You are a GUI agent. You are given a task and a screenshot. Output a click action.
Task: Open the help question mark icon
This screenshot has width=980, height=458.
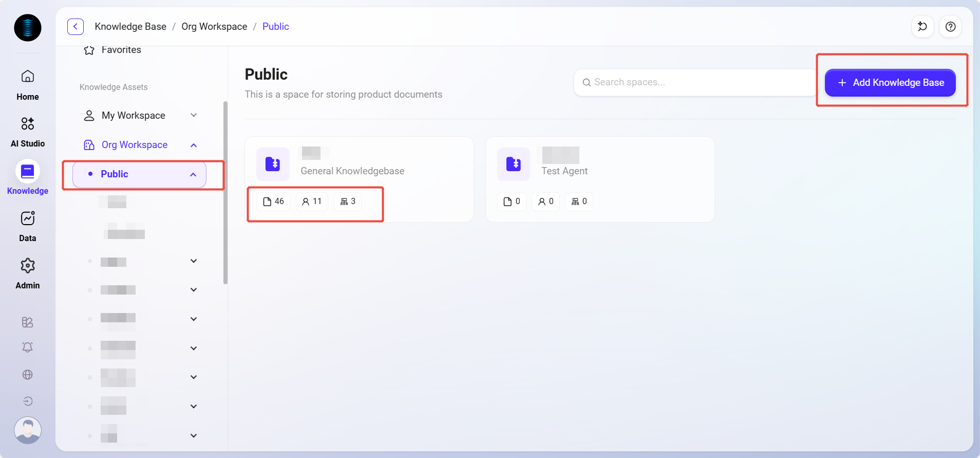pyautogui.click(x=950, y=27)
